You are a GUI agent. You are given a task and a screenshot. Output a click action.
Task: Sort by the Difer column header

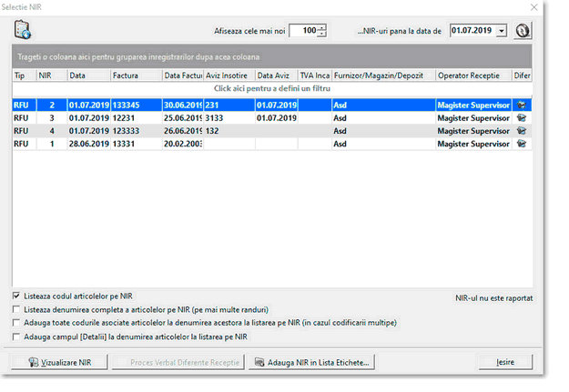click(x=522, y=75)
